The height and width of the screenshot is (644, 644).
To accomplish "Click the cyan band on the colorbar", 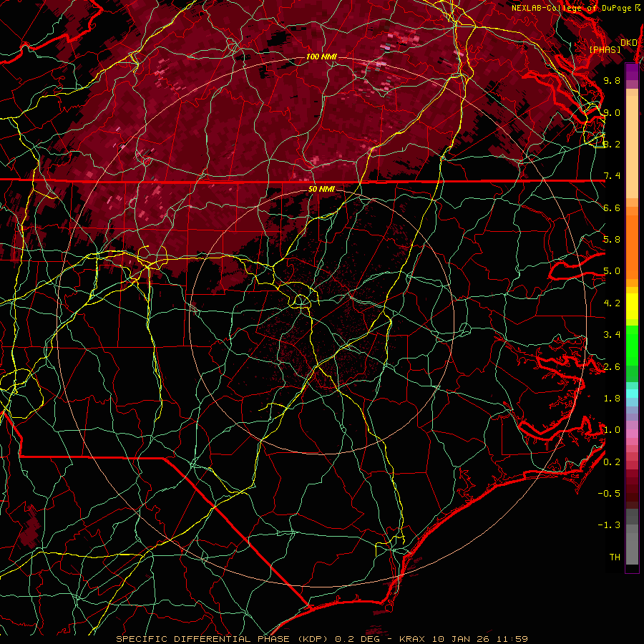I will pyautogui.click(x=632, y=393).
